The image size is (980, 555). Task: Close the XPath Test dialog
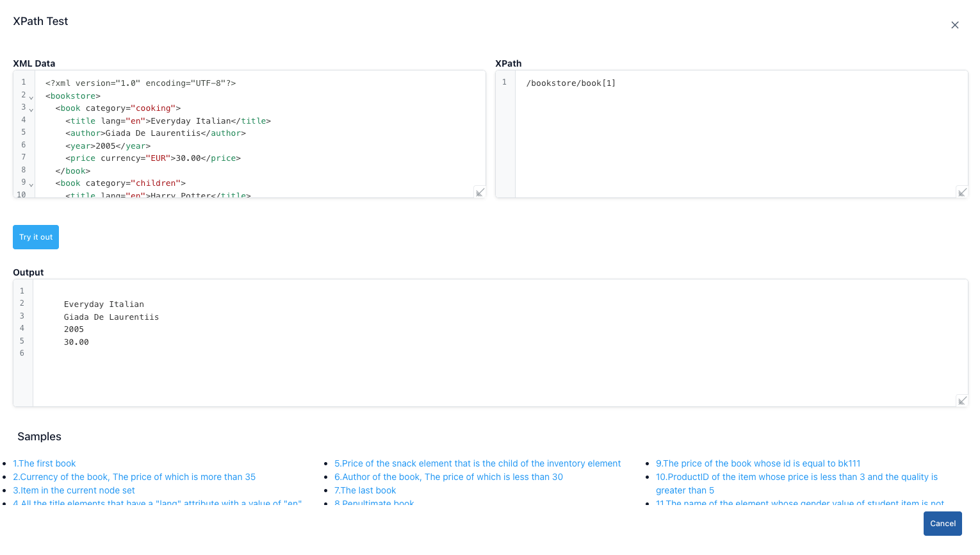point(954,25)
